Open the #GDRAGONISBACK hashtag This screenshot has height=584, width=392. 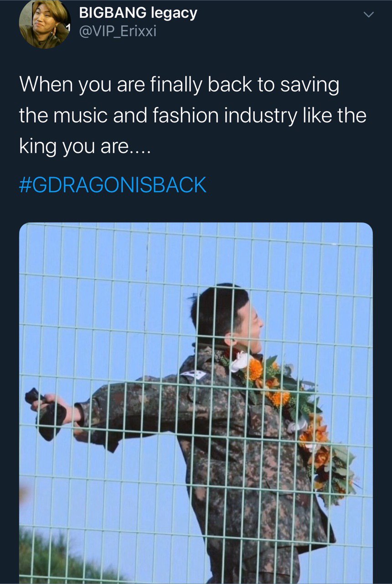(113, 185)
